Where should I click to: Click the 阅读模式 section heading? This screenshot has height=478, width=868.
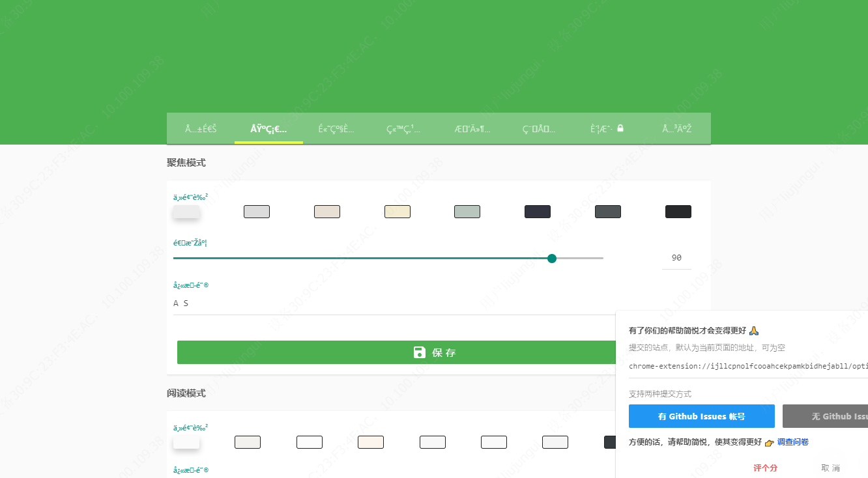(186, 393)
